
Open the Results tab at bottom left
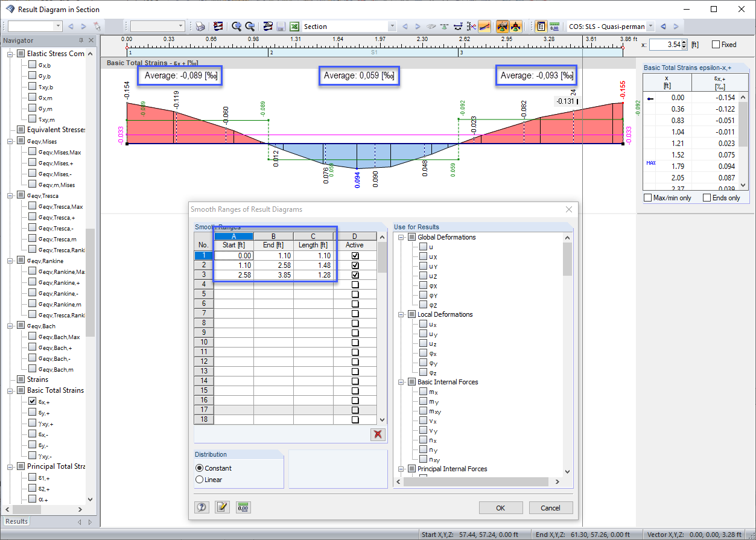pos(16,521)
